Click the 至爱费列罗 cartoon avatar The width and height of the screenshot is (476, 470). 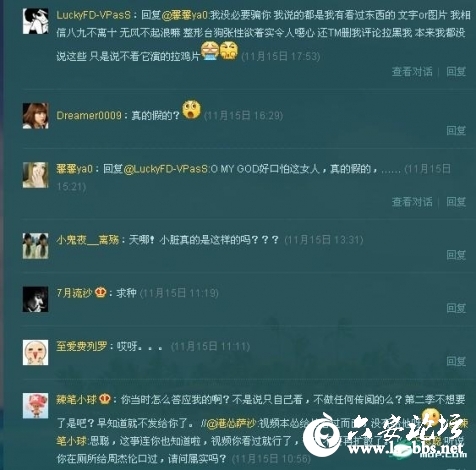(x=35, y=352)
